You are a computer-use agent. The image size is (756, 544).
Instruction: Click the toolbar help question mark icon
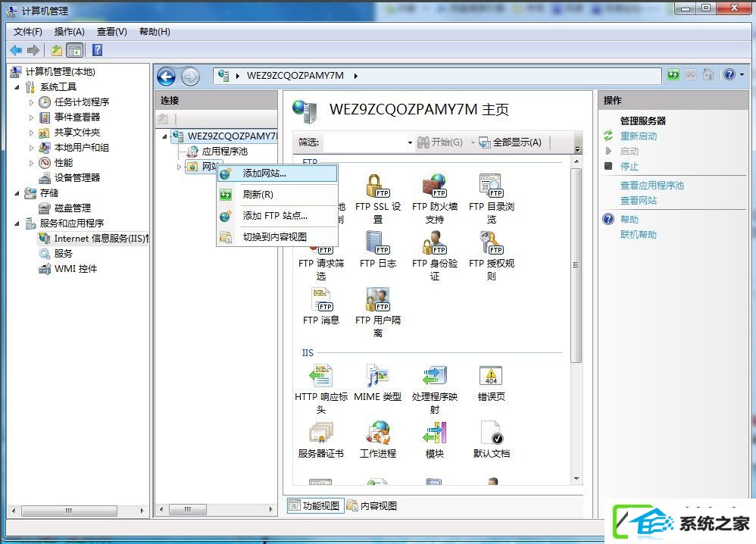(97, 50)
